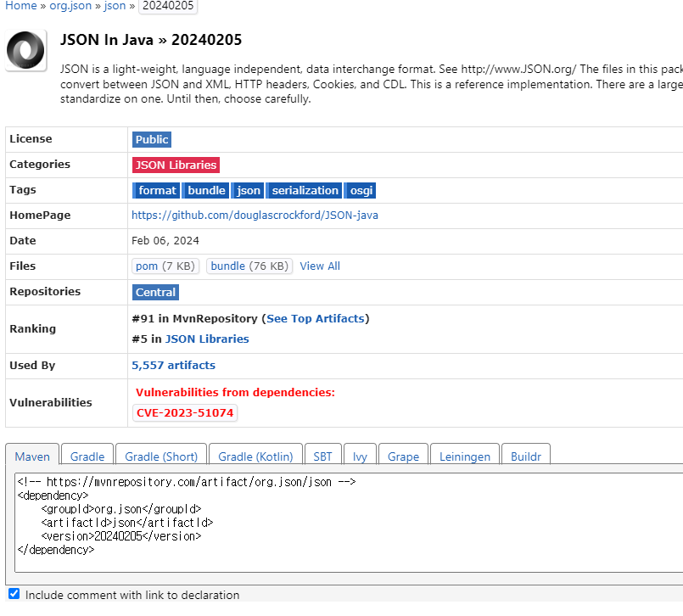The height and width of the screenshot is (616, 683).
Task: Switch to the Leiningen tab
Action: (465, 456)
